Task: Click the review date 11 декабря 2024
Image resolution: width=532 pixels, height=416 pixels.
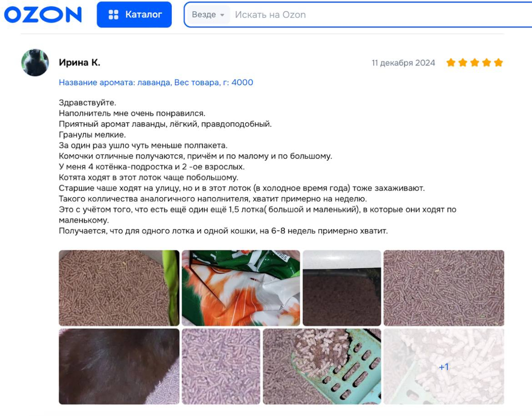Action: 403,63
